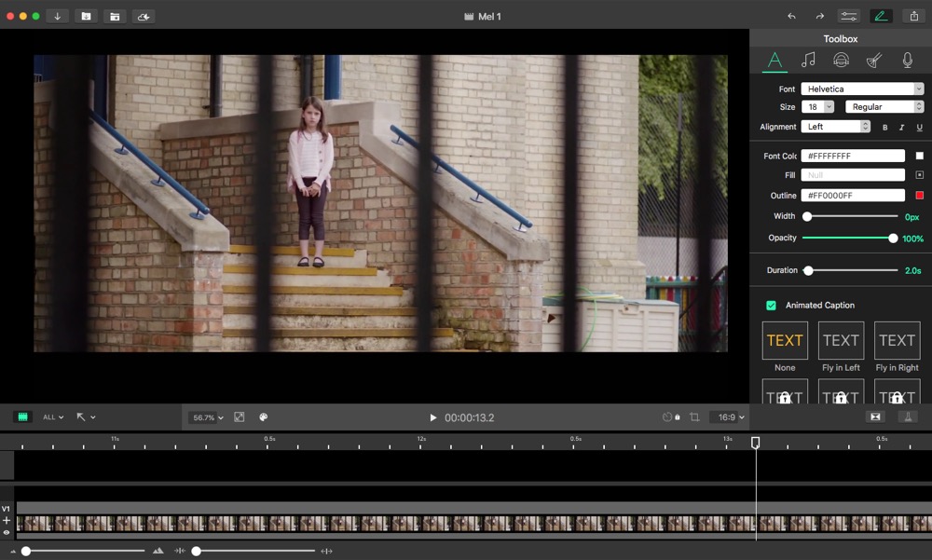932x560 pixels.
Task: Select the Fly in Left caption animation
Action: [x=841, y=341]
